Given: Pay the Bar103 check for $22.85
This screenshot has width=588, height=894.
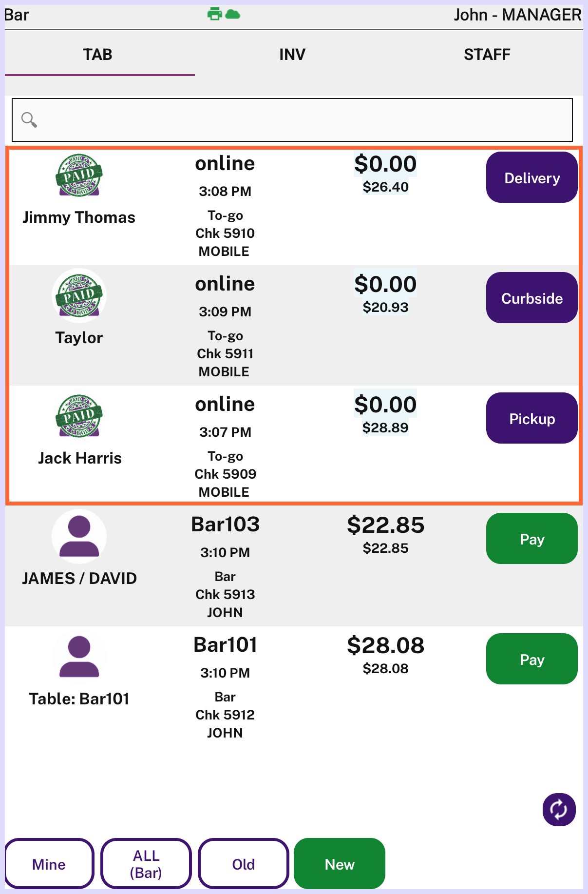Looking at the screenshot, I should 532,539.
